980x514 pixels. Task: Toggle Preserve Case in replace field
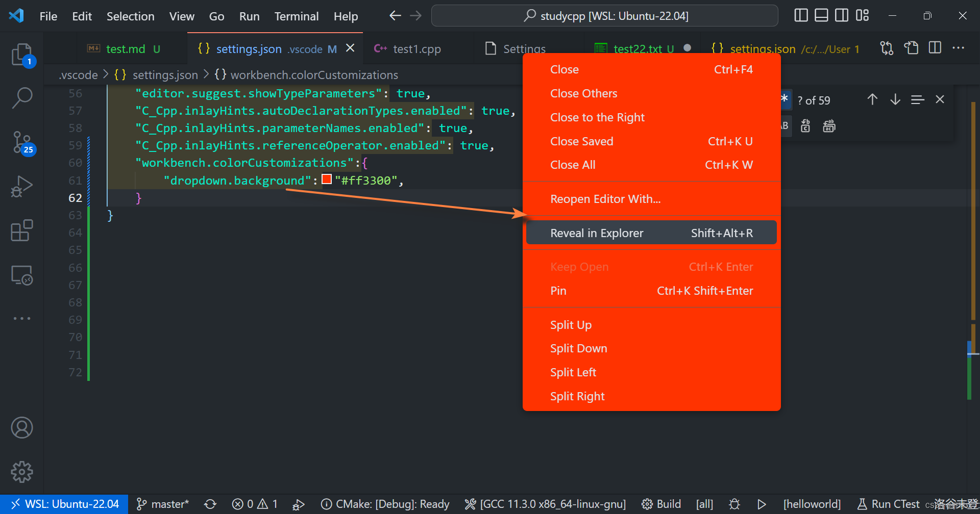point(785,126)
